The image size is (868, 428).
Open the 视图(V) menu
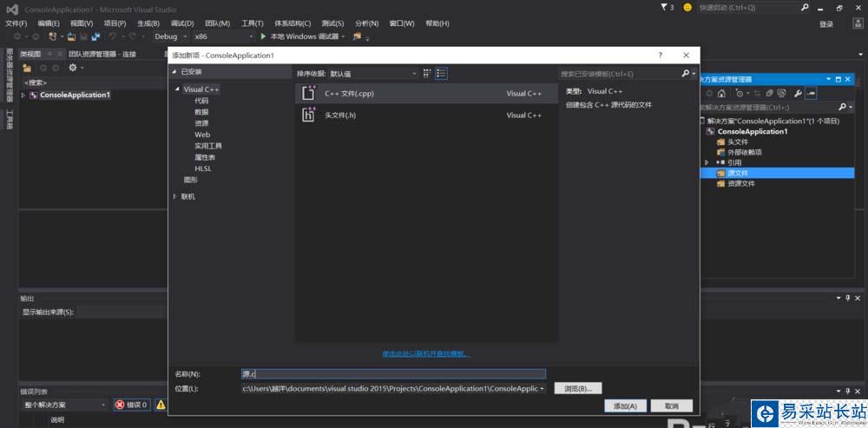point(82,23)
